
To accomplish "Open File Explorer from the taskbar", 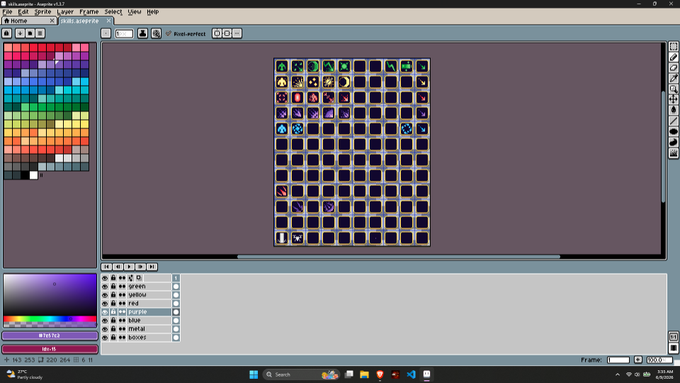I will point(364,374).
